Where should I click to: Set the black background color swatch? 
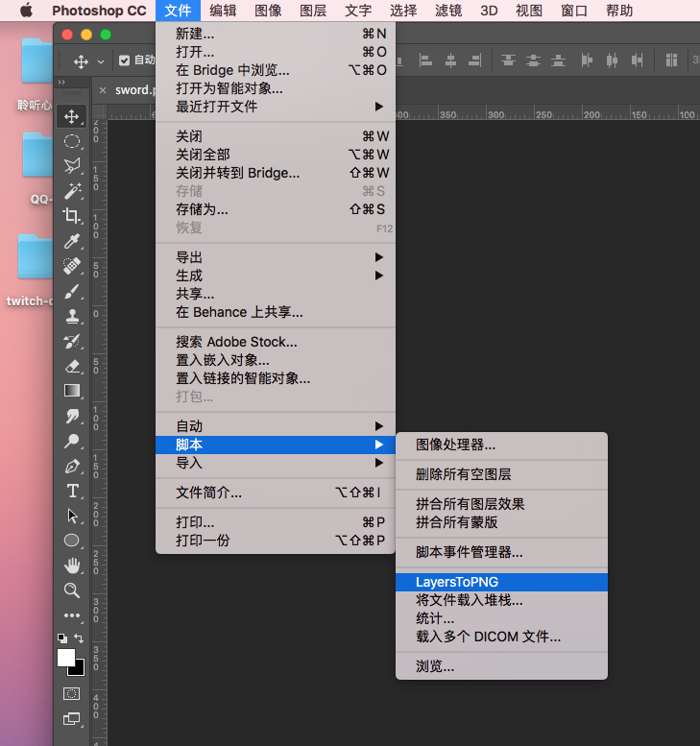79,670
